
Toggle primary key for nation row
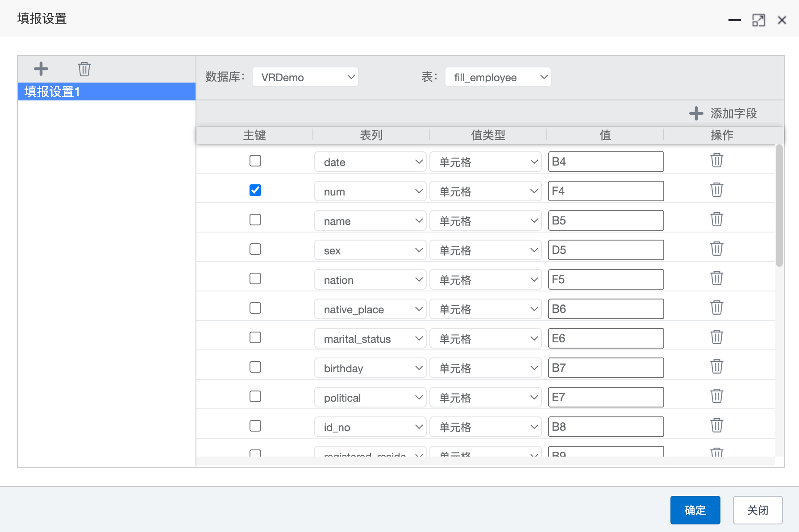(x=255, y=278)
